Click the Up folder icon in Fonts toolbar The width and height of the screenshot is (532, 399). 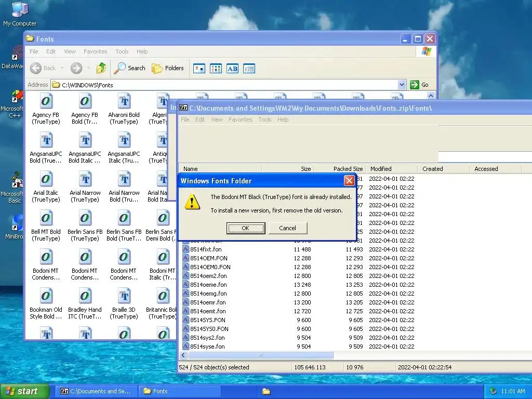pyautogui.click(x=101, y=68)
